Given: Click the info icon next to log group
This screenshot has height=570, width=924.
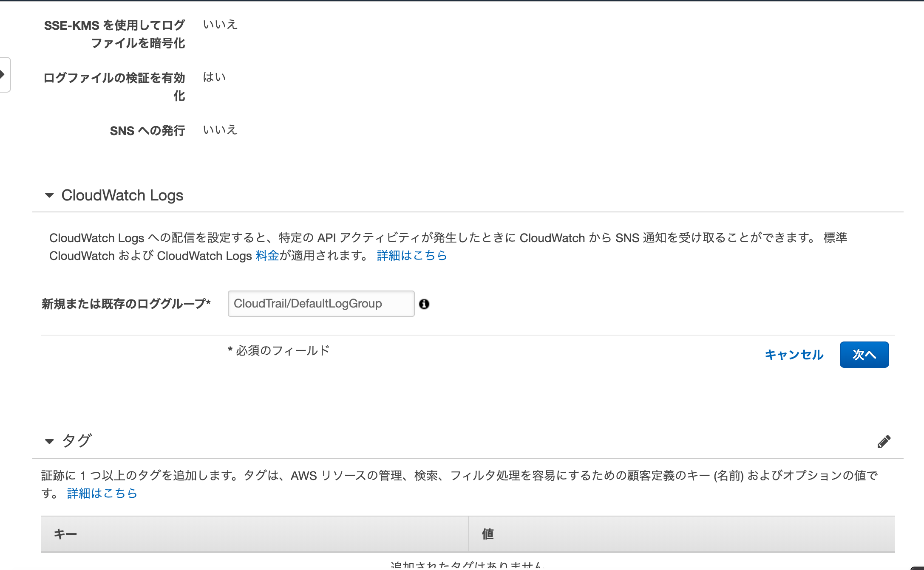Looking at the screenshot, I should (x=424, y=303).
